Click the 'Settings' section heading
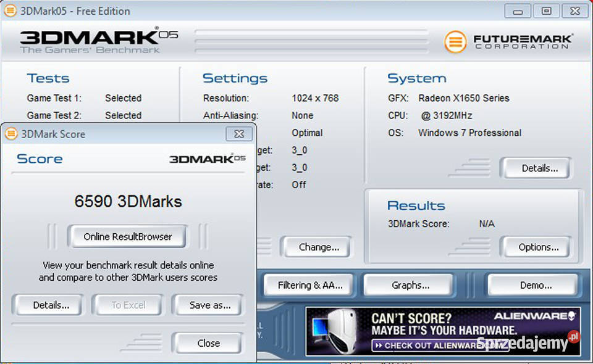This screenshot has height=364, width=593. pyautogui.click(x=235, y=78)
